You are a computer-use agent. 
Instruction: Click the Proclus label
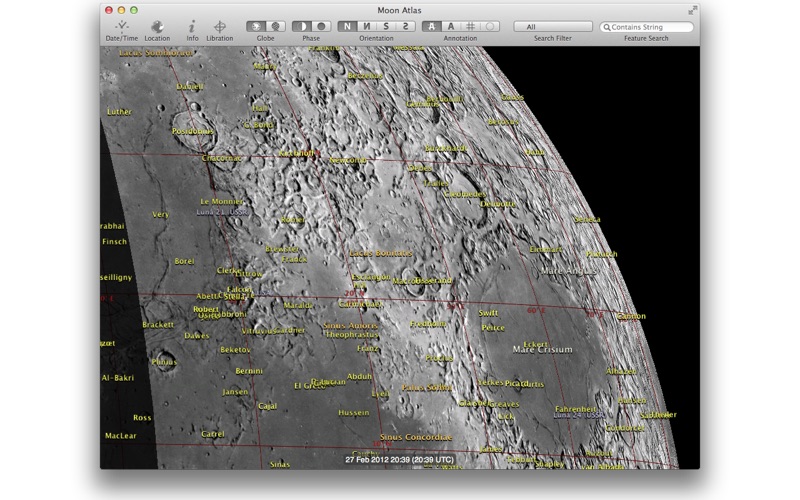tap(439, 358)
